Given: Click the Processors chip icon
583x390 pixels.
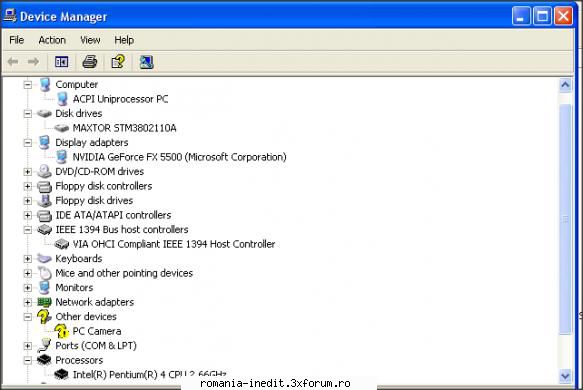Looking at the screenshot, I should (44, 360).
